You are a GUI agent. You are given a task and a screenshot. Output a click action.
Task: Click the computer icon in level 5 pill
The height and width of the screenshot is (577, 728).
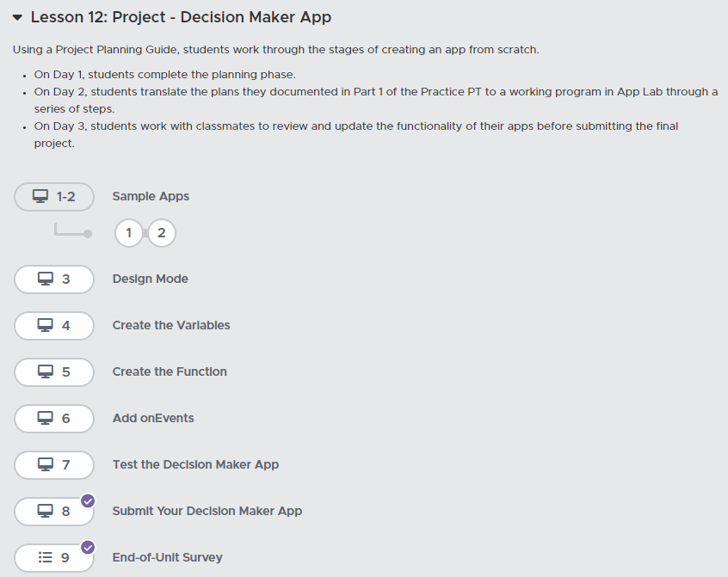coord(46,372)
